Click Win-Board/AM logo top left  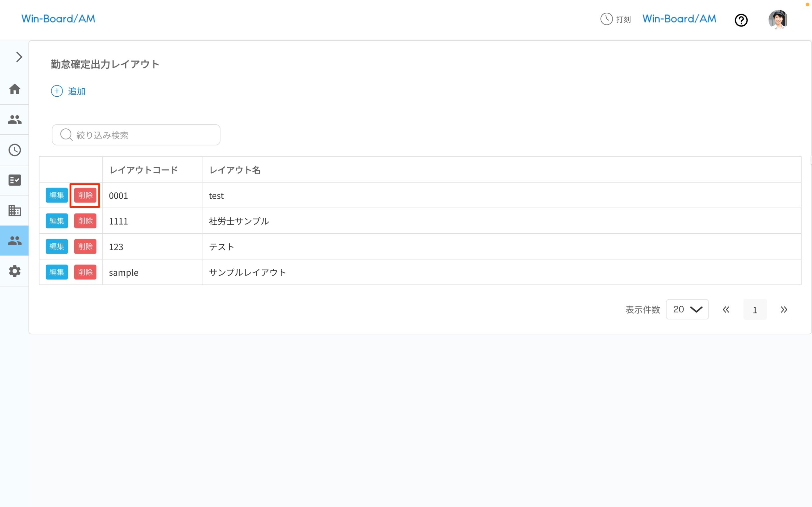click(x=58, y=19)
